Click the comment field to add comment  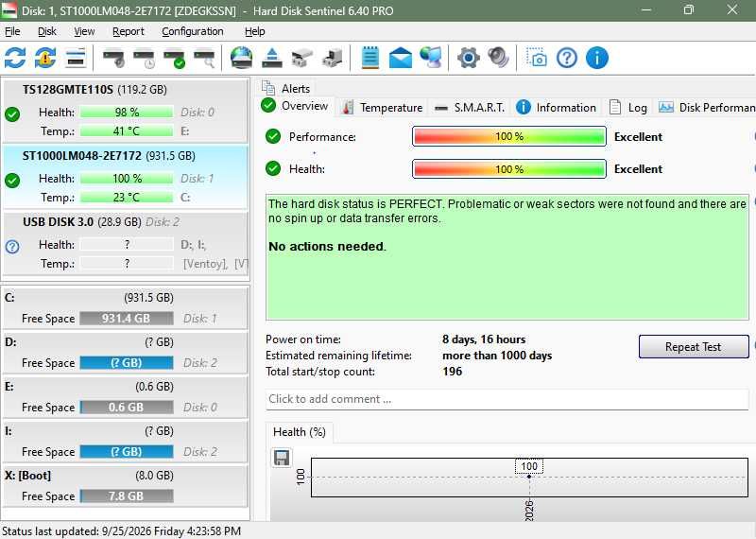tap(507, 399)
